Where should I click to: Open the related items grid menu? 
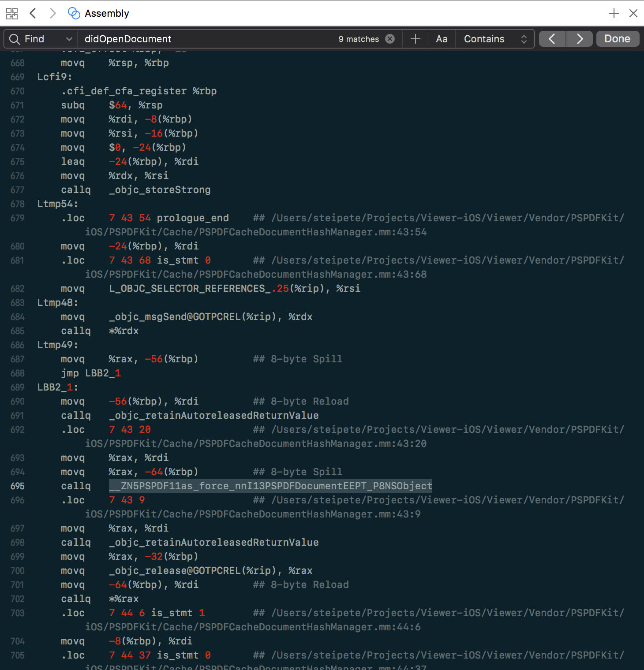12,14
